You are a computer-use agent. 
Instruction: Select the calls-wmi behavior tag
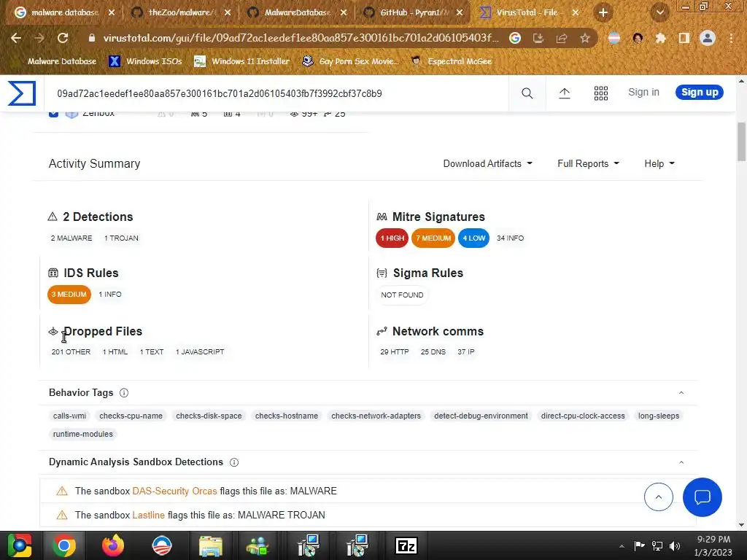(x=69, y=416)
